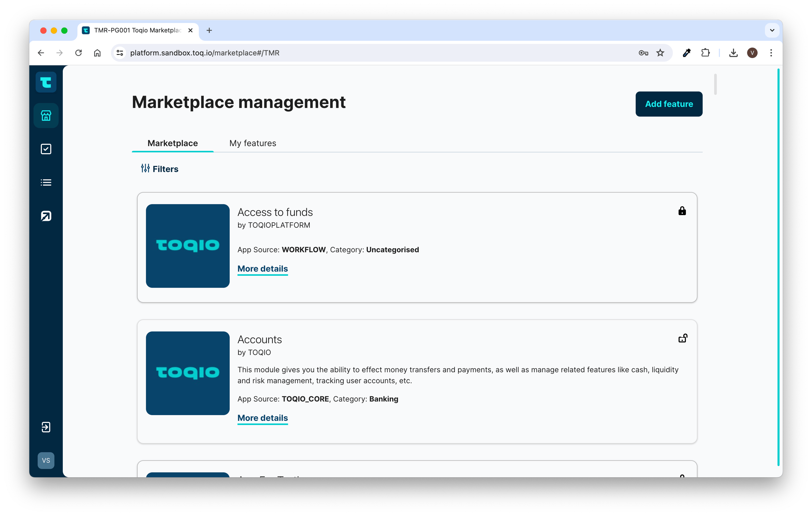This screenshot has height=516, width=812.
Task: Close the TMR-PG001 Toqio Marketplace tab
Action: pos(191,30)
